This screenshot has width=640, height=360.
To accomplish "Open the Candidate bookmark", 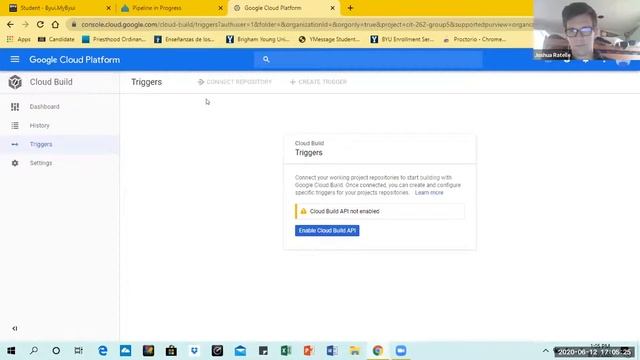I will tap(56, 39).
